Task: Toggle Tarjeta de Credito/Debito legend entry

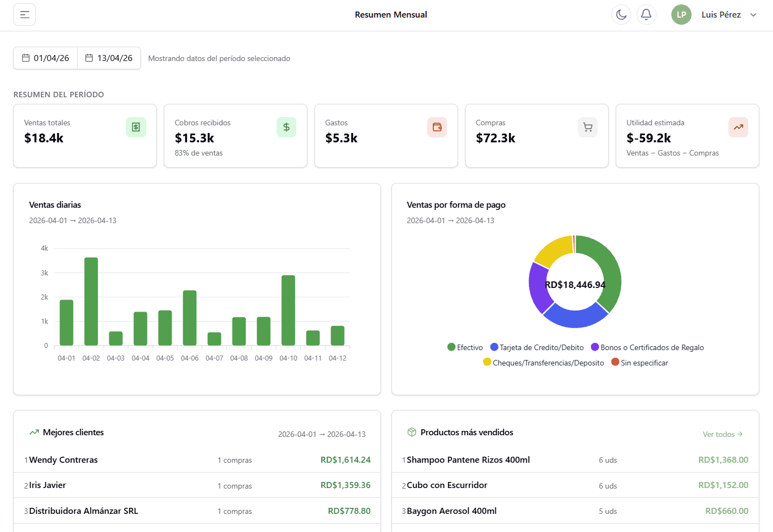Action: (537, 347)
